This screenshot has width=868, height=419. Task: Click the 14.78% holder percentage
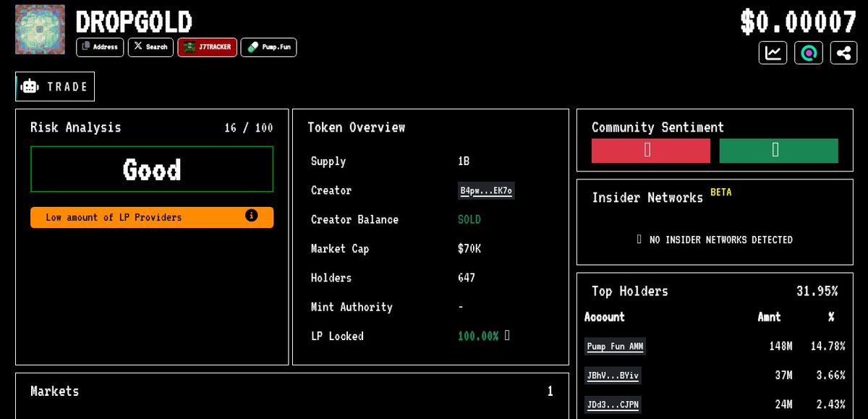pos(827,347)
